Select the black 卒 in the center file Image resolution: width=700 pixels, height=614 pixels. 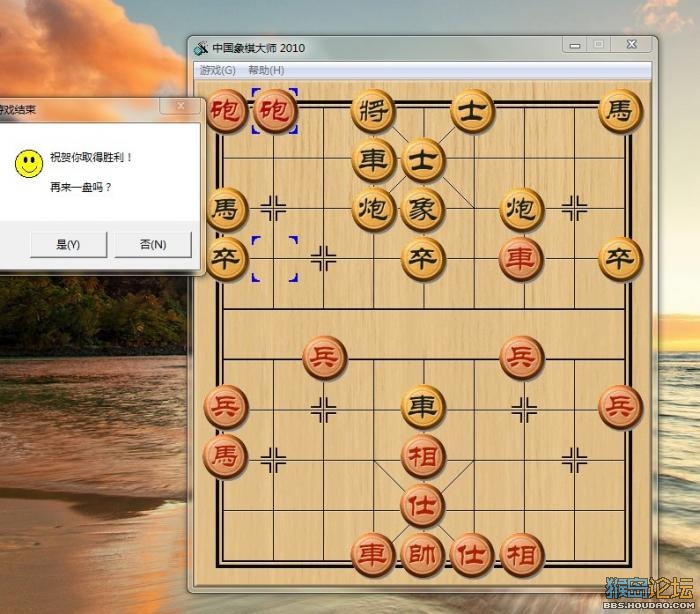[x=423, y=259]
